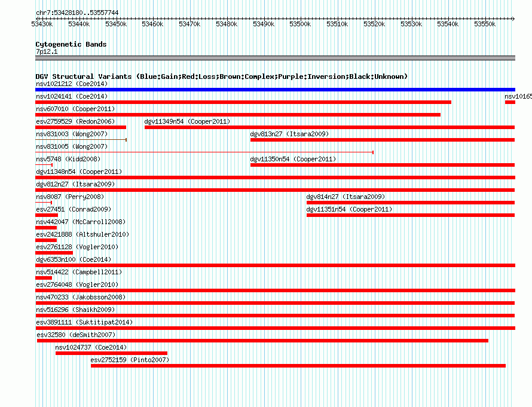
Task: Click dgv11350n54 (Cooper2011) label
Action: [x=293, y=159]
